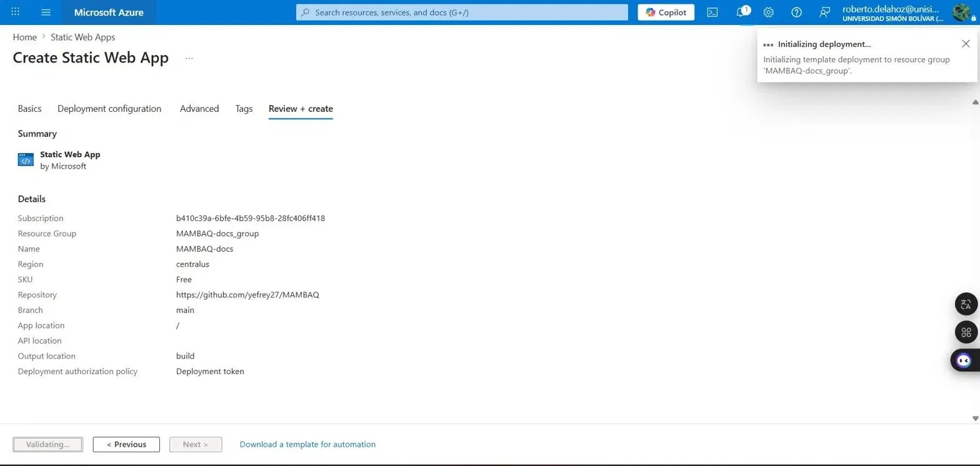The width and height of the screenshot is (980, 466).
Task: Switch to the Deployment configuration tab
Action: pos(109,109)
